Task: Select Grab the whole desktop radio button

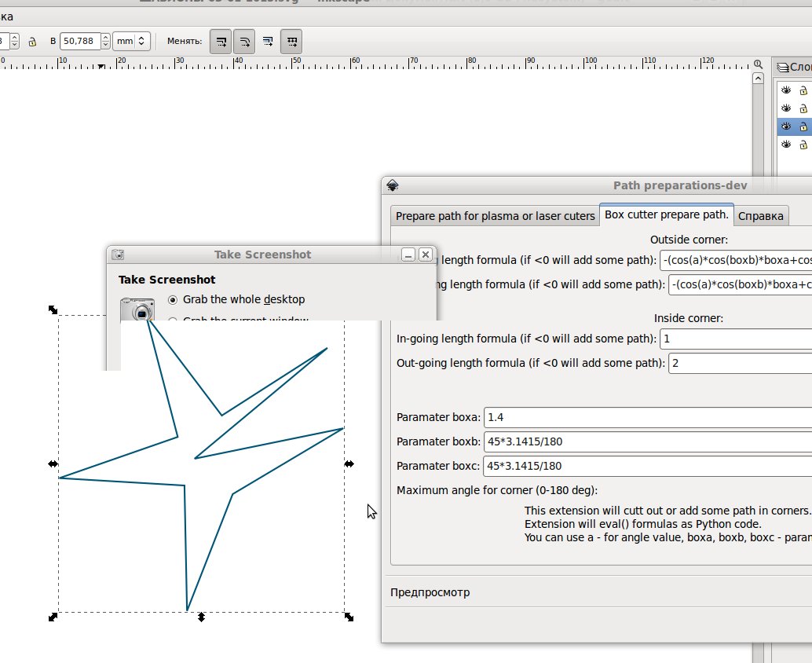Action: pyautogui.click(x=173, y=300)
